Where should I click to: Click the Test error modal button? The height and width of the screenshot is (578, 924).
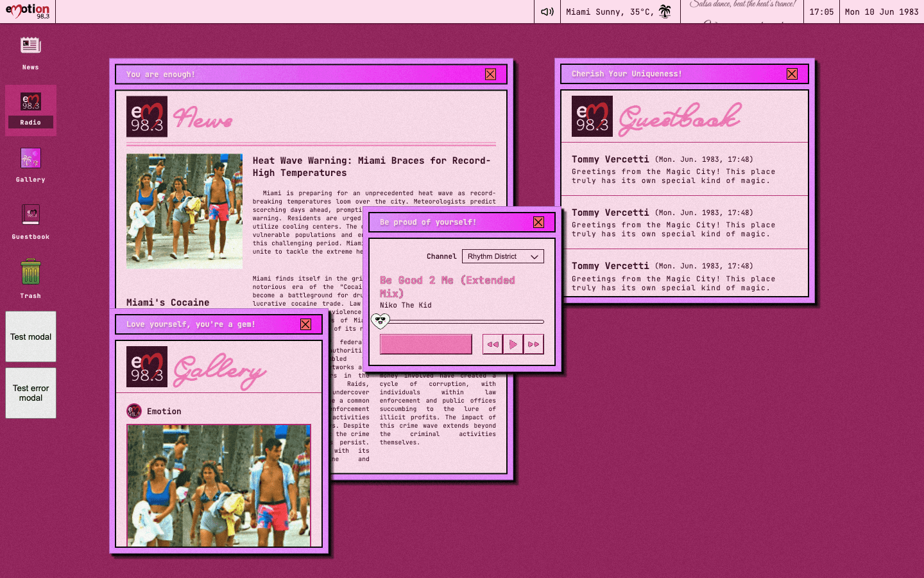[31, 393]
